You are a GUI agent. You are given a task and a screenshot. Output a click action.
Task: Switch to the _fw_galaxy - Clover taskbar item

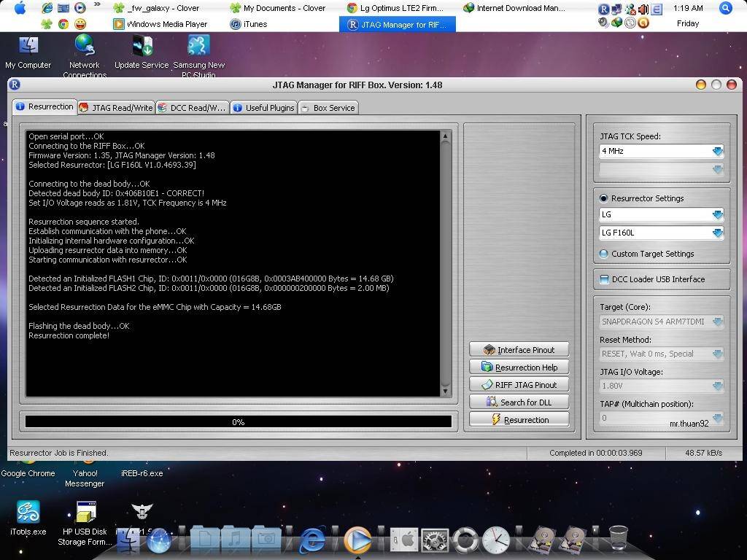(156, 8)
